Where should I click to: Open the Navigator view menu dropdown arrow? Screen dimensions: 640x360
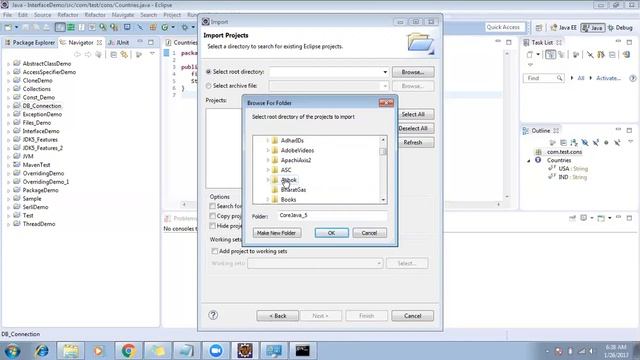coord(152,54)
